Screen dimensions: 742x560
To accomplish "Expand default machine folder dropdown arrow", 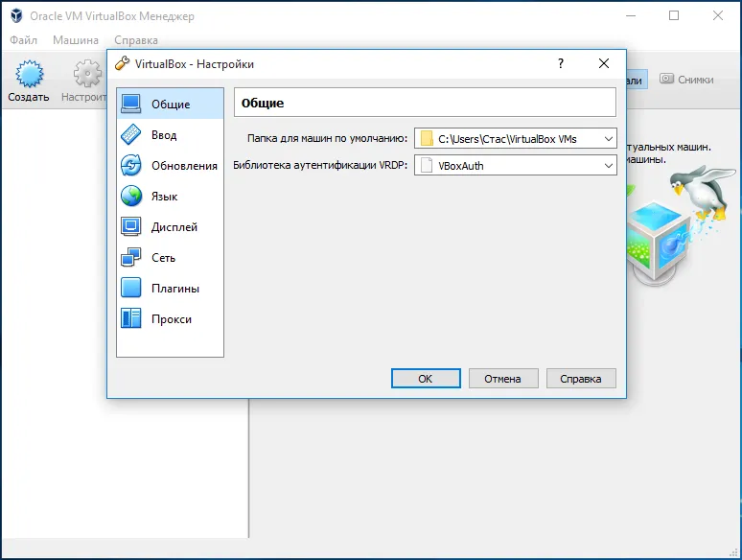I will coord(609,139).
